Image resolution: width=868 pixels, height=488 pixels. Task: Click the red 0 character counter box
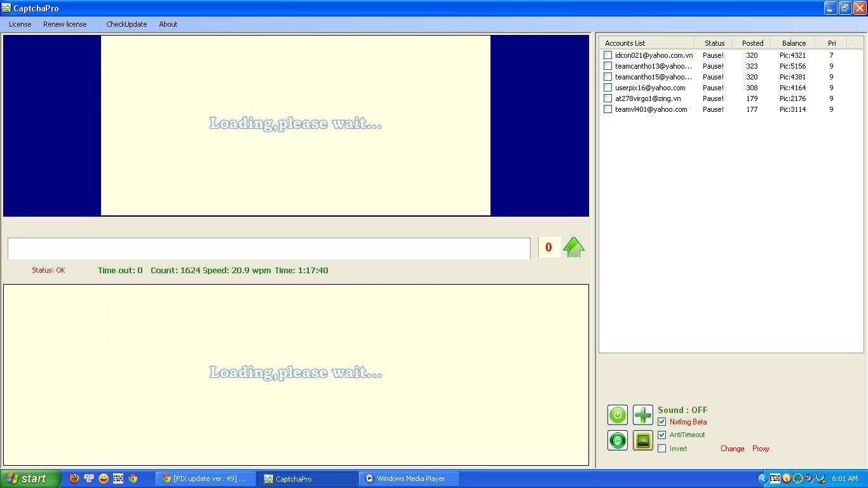click(x=549, y=248)
